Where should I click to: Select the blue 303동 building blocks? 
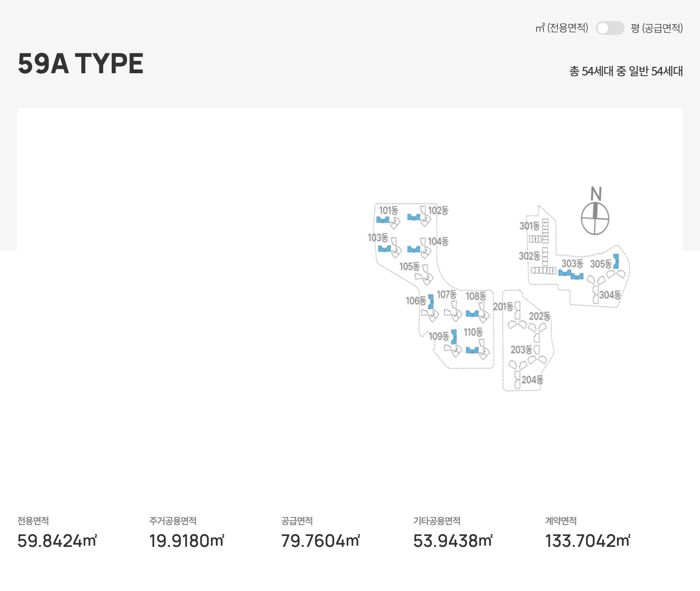point(571,274)
